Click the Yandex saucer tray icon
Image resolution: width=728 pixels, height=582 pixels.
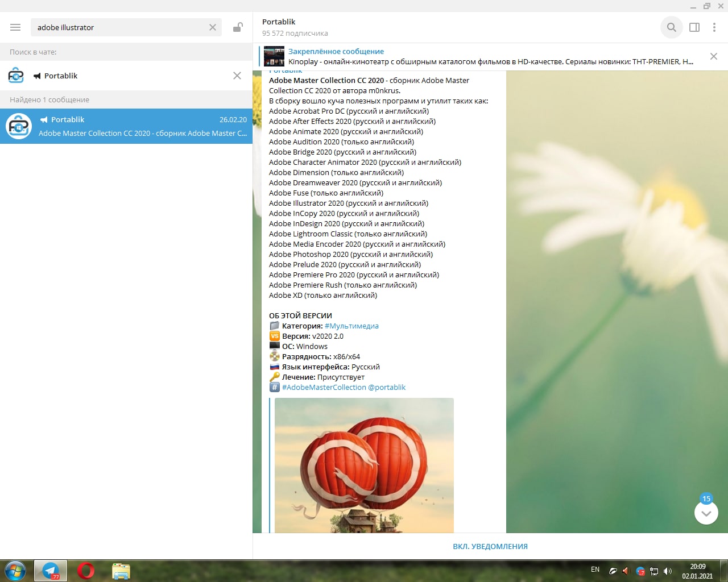(613, 571)
